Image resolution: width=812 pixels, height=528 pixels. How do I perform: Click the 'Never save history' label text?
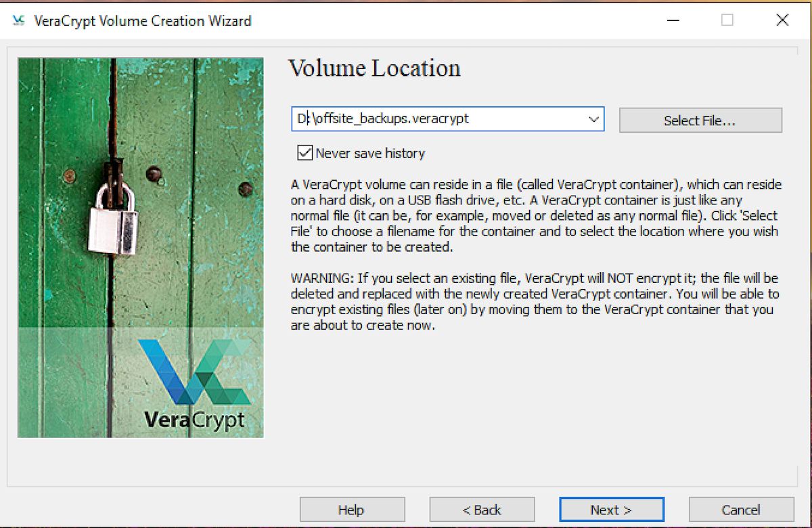pyautogui.click(x=370, y=153)
